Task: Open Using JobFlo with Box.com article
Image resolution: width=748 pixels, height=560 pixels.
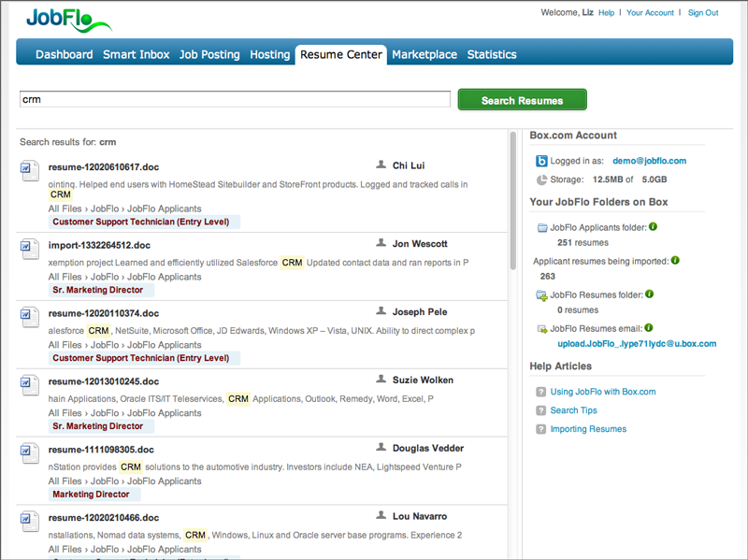Action: click(603, 392)
